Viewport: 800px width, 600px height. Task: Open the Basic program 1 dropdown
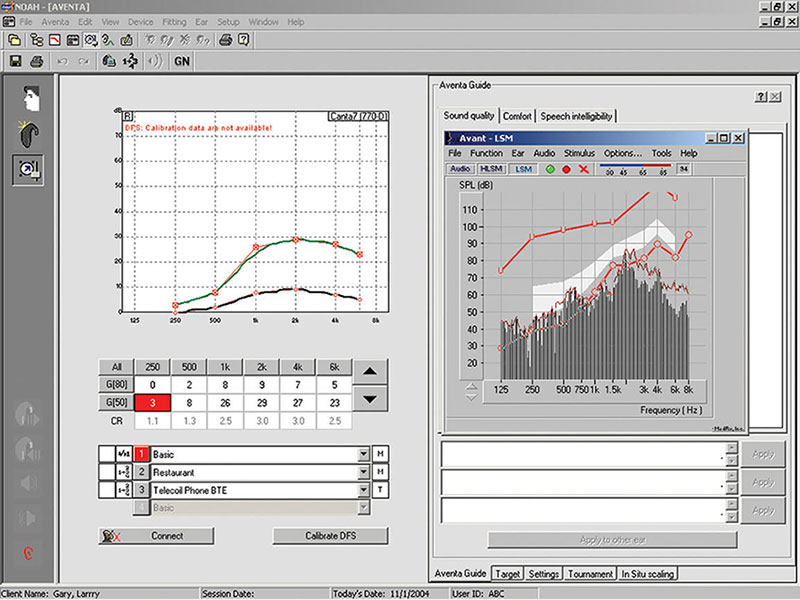tap(362, 454)
